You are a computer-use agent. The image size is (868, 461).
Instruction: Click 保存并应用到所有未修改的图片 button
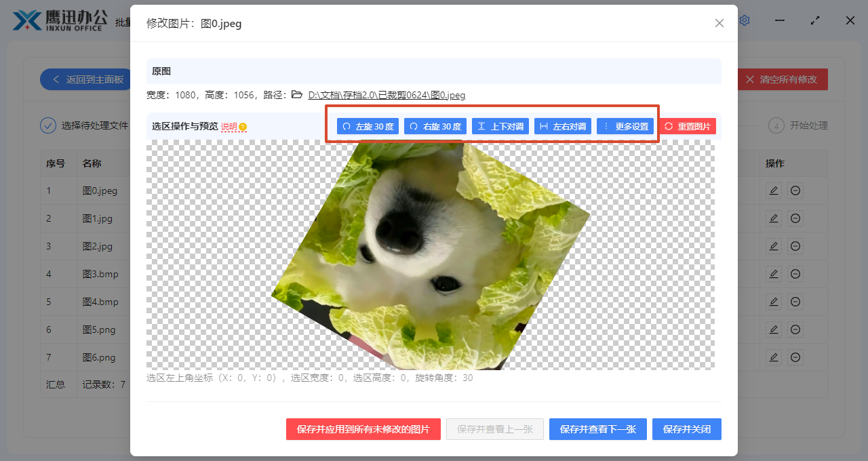click(363, 429)
